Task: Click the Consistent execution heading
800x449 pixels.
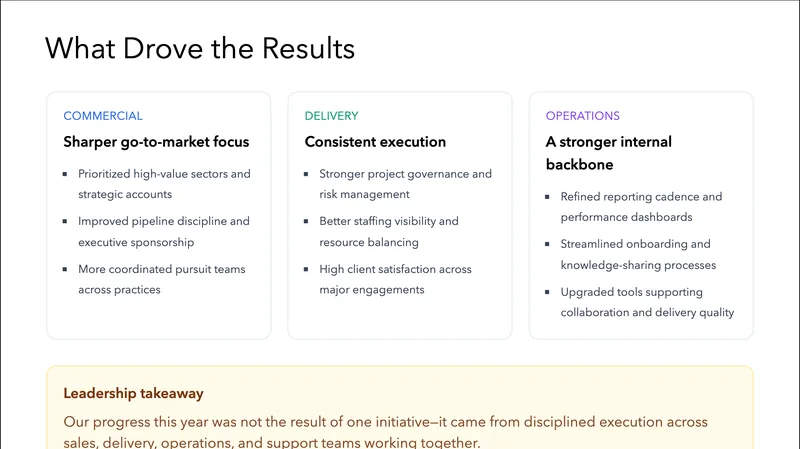Action: click(375, 142)
